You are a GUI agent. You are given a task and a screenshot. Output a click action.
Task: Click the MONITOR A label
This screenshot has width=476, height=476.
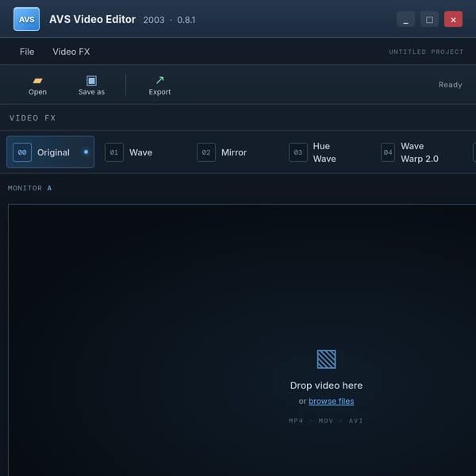(30, 188)
